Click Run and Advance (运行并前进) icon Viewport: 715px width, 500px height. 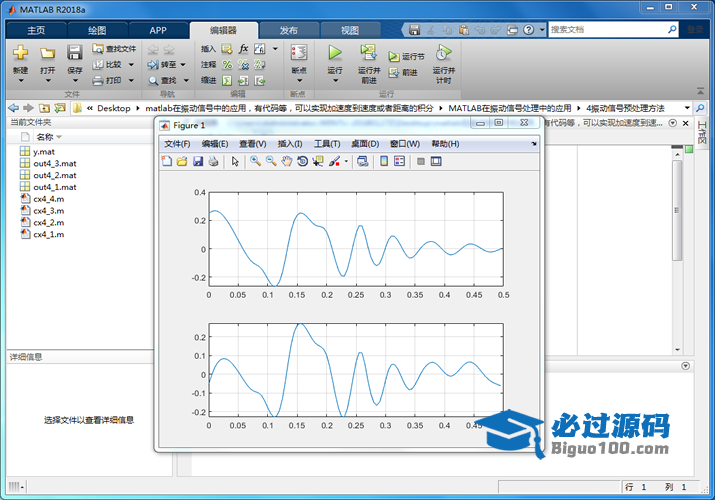(368, 52)
